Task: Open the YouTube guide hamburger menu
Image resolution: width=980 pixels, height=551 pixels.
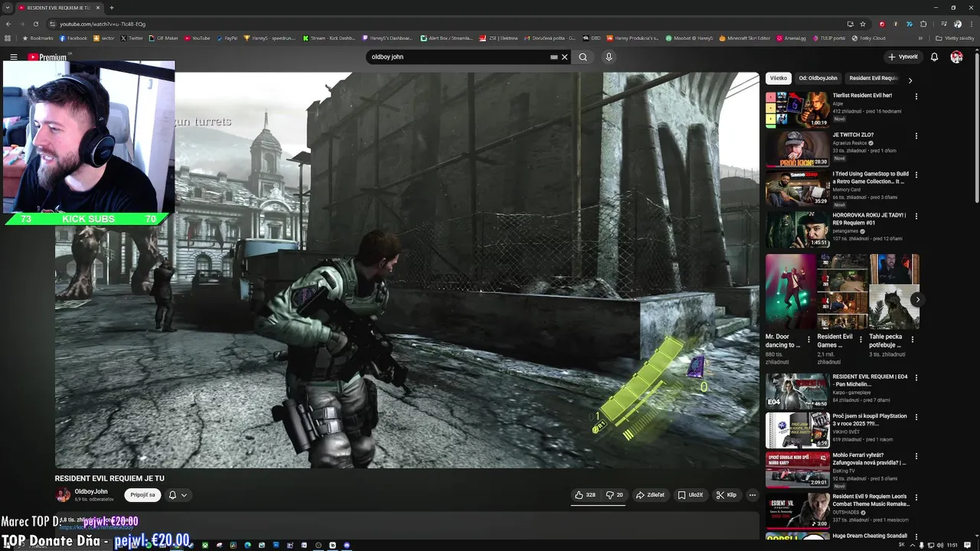Action: [14, 57]
